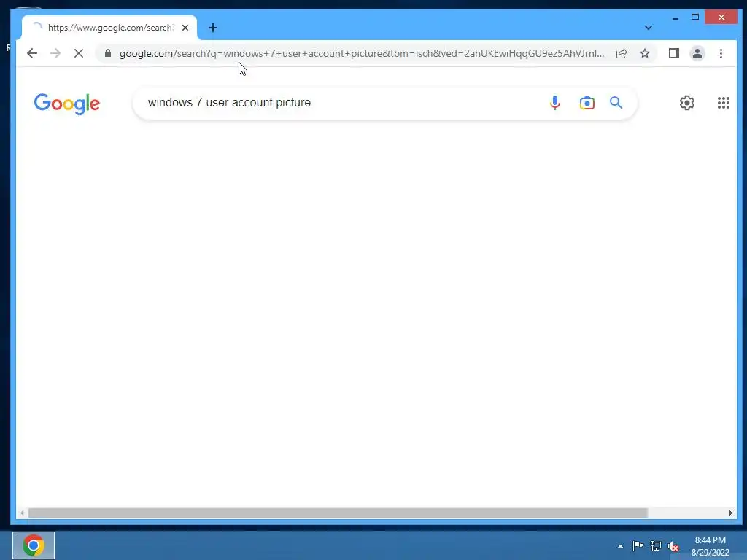The height and width of the screenshot is (560, 747).
Task: View site information via the lock icon
Action: pos(108,53)
